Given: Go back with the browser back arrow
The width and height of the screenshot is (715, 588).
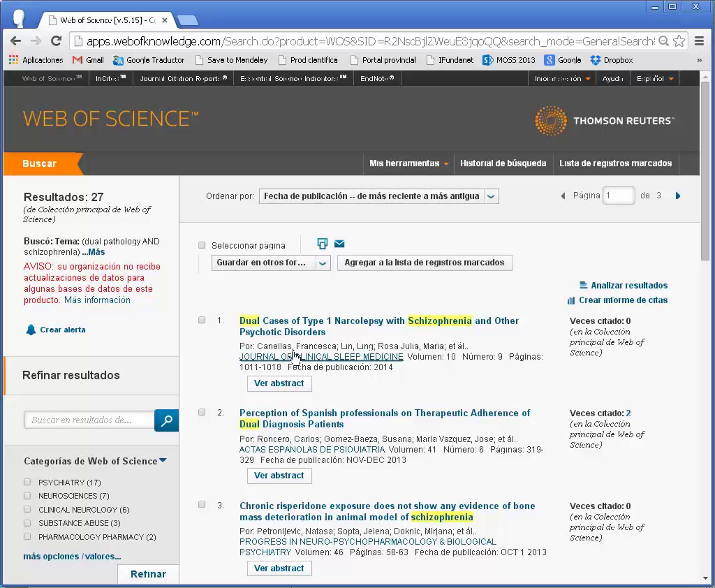Looking at the screenshot, I should [16, 41].
